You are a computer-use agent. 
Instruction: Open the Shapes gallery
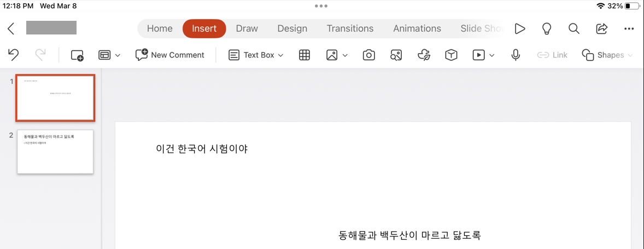coord(603,55)
